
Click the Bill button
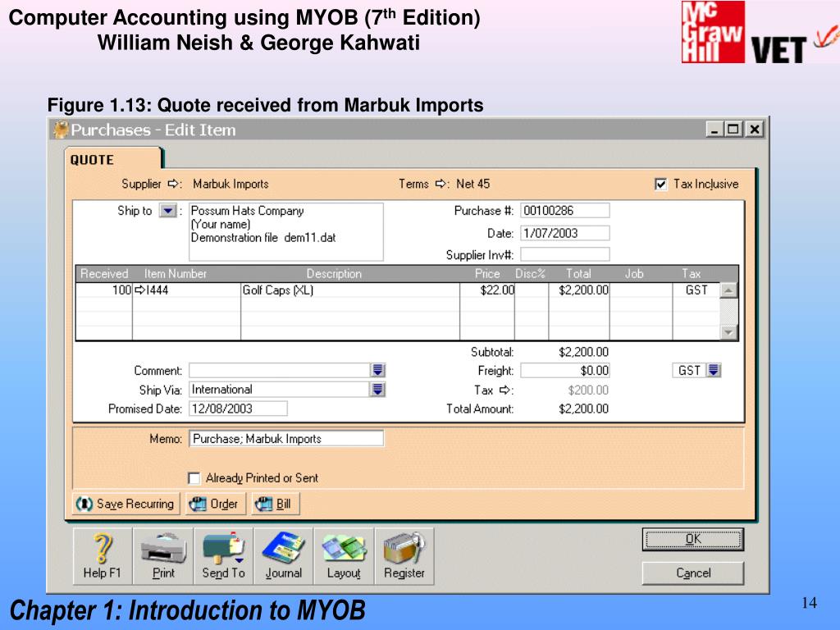tap(276, 504)
